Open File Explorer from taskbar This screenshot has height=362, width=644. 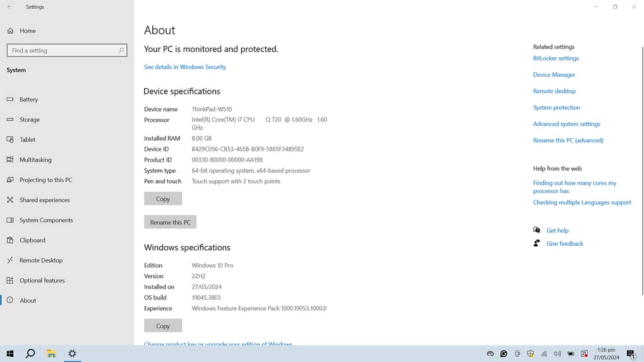click(51, 354)
